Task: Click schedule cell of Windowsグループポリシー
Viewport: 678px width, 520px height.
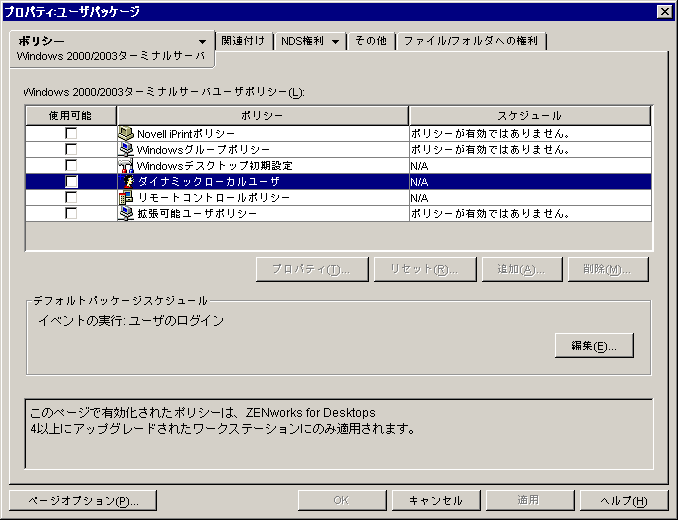Action: (x=530, y=149)
